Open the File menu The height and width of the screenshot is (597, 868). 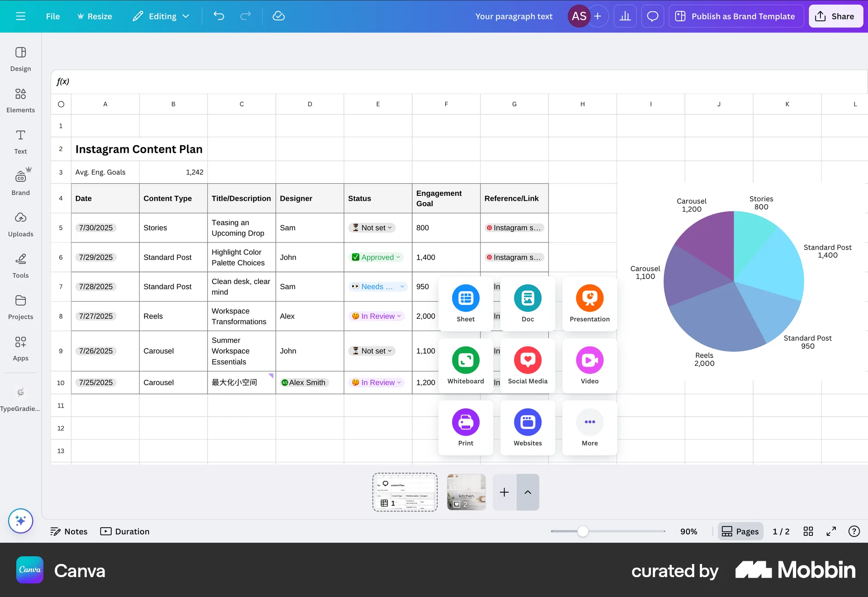pos(53,16)
